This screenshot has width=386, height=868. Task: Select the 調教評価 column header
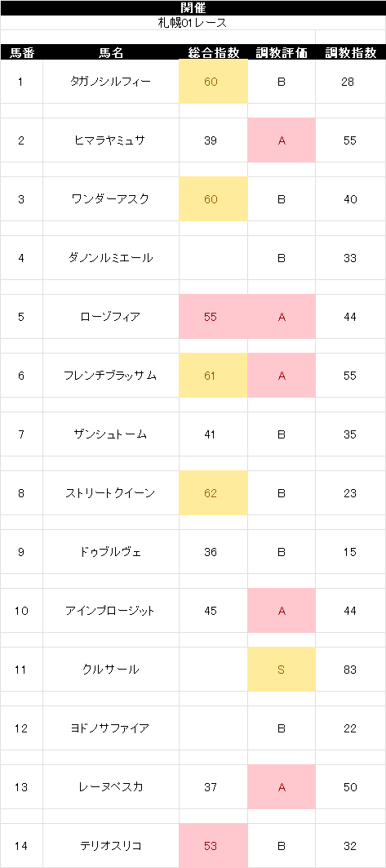(x=282, y=53)
